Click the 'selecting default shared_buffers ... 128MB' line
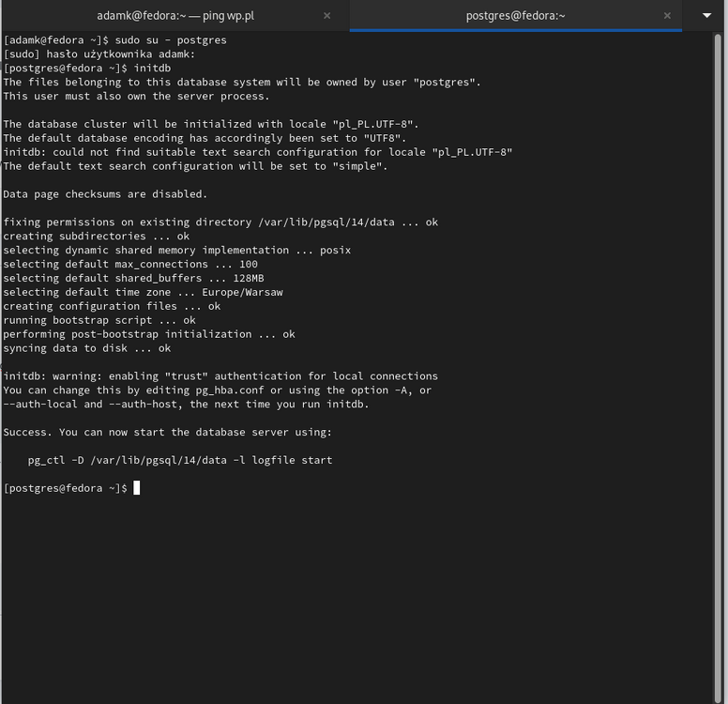Viewport: 728px width, 704px height. 133,279
